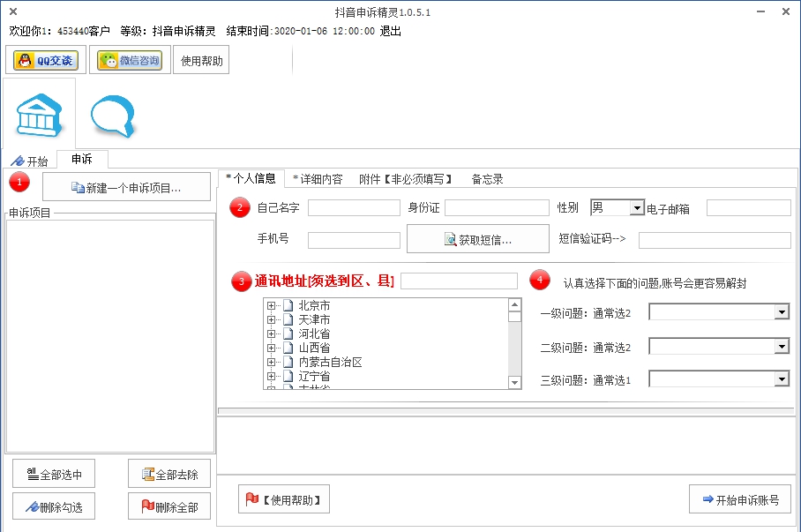Click 删除勾选 button

coord(54,506)
